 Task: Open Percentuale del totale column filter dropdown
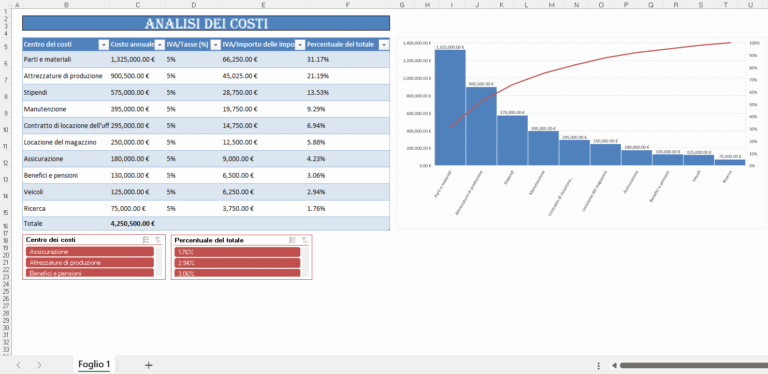(384, 45)
